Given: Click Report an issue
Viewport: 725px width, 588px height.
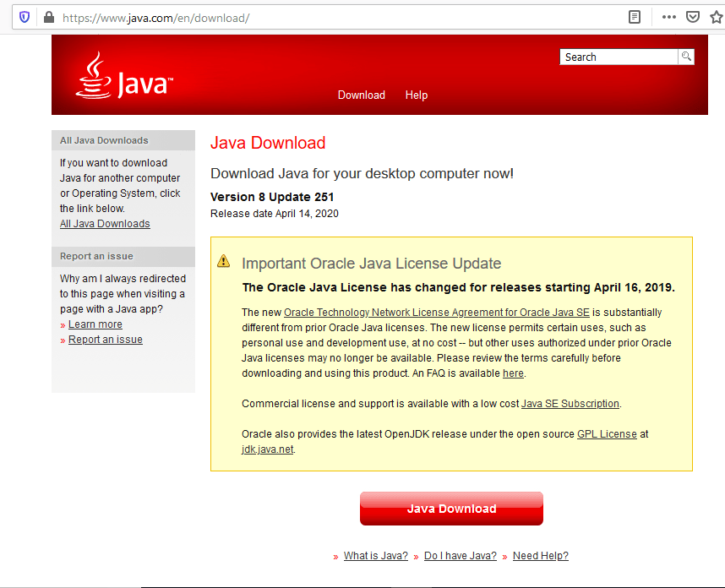Looking at the screenshot, I should click(105, 339).
